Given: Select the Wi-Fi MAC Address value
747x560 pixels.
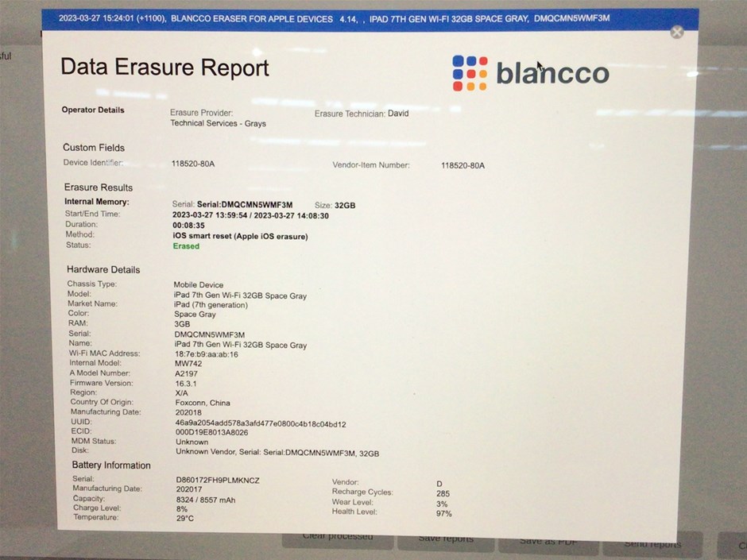Looking at the screenshot, I should [206, 354].
